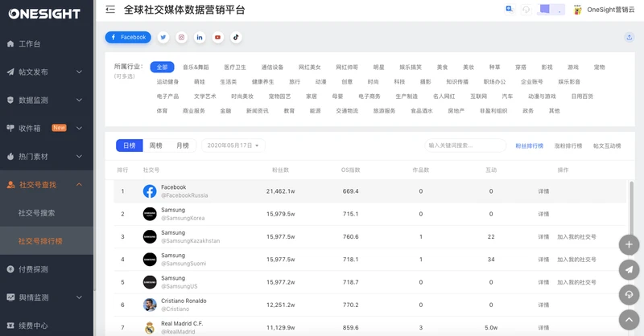Open 付费探测 in the sidebar
The height and width of the screenshot is (336, 644).
point(47,269)
